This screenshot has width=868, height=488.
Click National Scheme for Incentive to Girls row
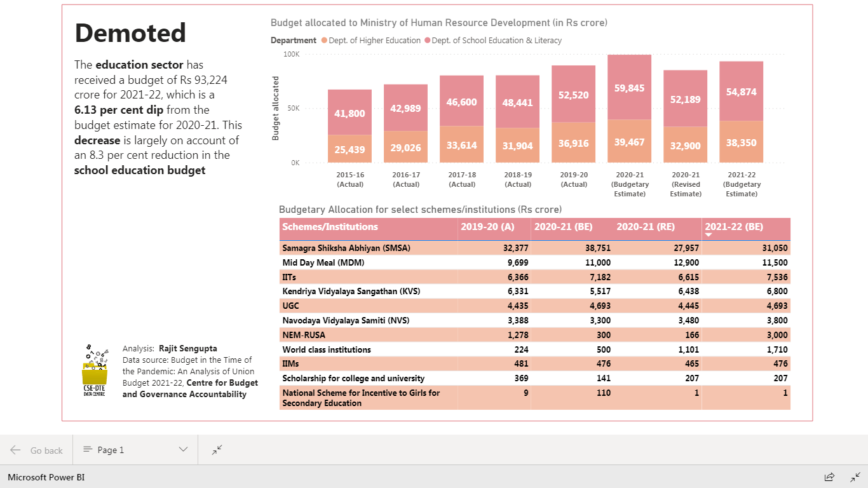tap(535, 398)
